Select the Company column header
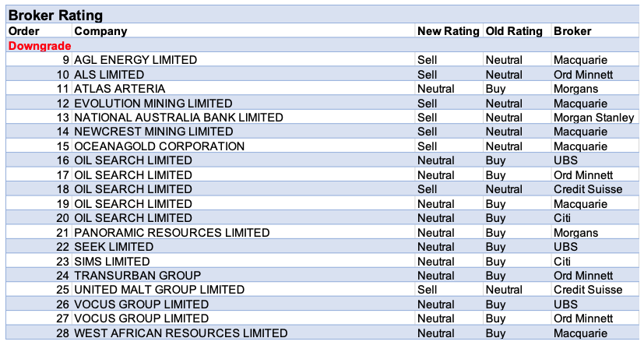This screenshot has width=644, height=345. (x=100, y=31)
